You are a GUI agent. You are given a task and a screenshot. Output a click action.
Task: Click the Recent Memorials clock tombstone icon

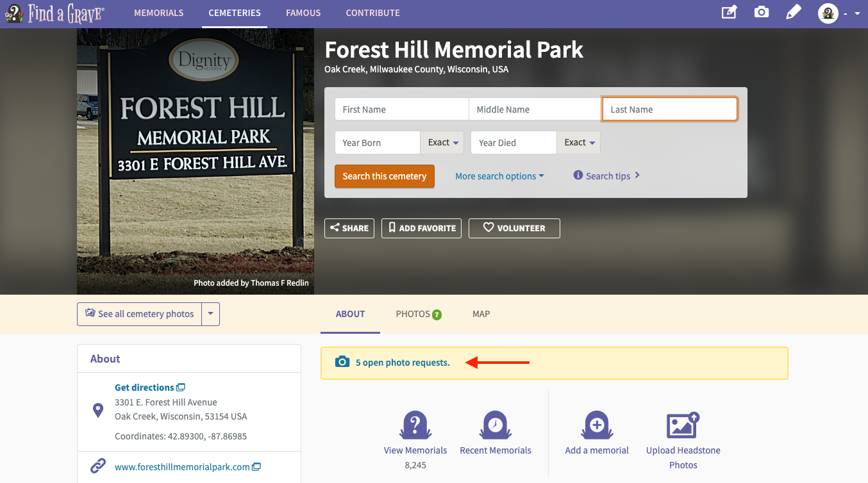click(496, 425)
